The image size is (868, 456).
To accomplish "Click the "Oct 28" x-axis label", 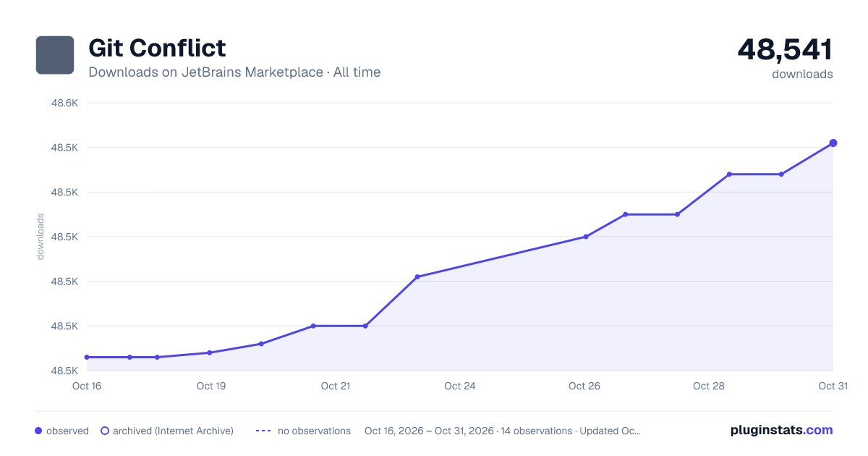I will click(709, 386).
